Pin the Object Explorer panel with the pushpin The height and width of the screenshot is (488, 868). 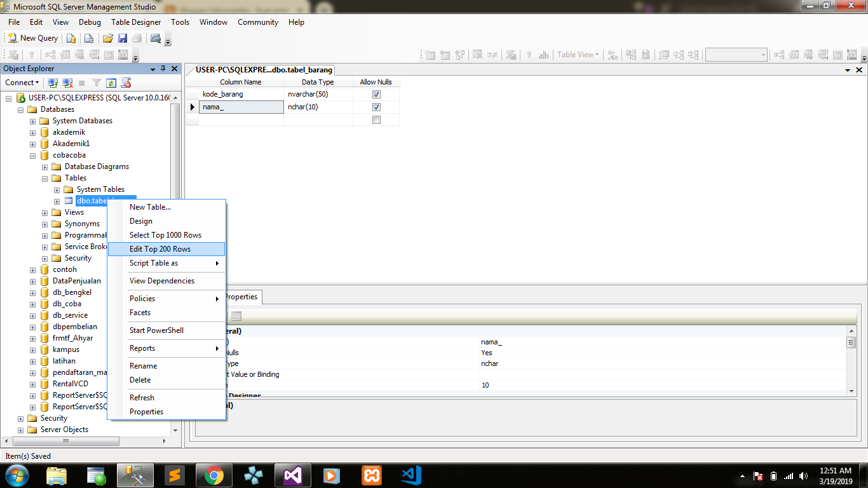tap(163, 69)
